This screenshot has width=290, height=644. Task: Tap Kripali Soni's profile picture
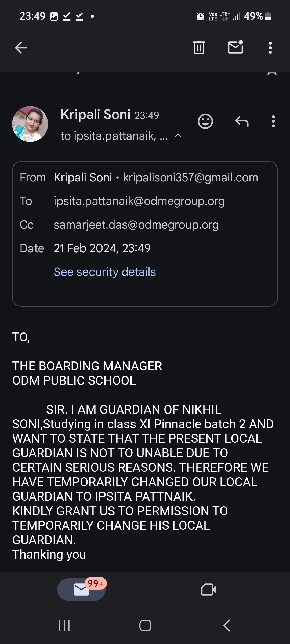30,124
